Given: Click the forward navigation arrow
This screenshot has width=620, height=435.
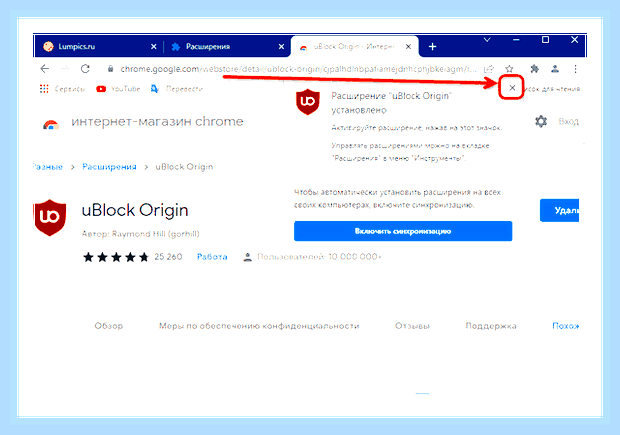Looking at the screenshot, I should (x=65, y=69).
